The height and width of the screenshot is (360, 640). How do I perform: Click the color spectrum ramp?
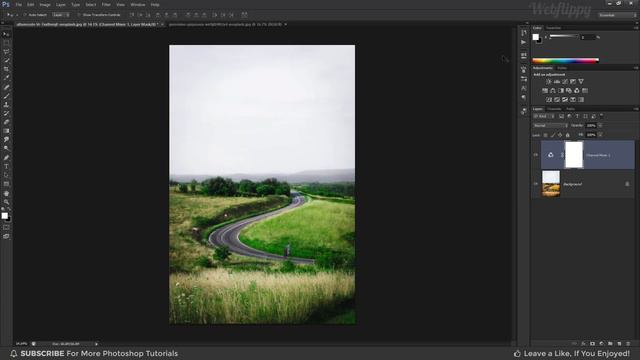565,61
